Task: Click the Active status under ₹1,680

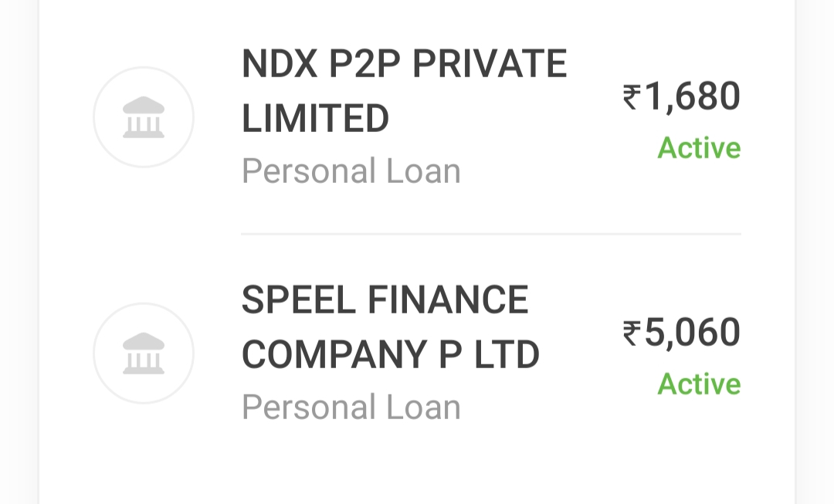Action: 699,148
